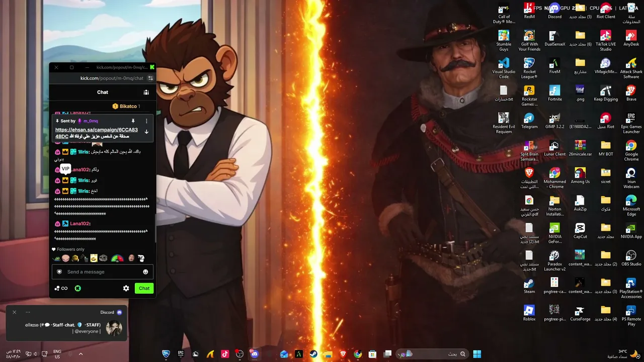Select the CapCut desktop shortcut
Viewport: 644px width, 362px height.
(x=580, y=232)
